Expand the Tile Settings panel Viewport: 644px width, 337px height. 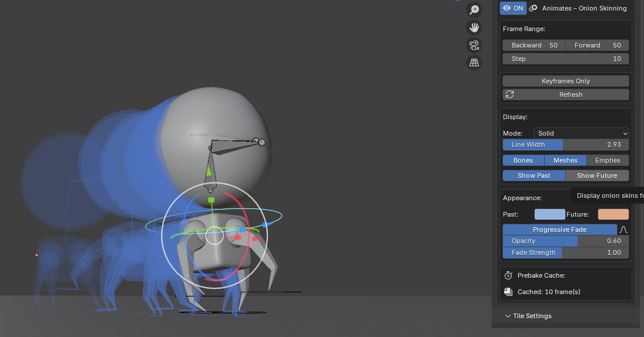click(x=532, y=316)
